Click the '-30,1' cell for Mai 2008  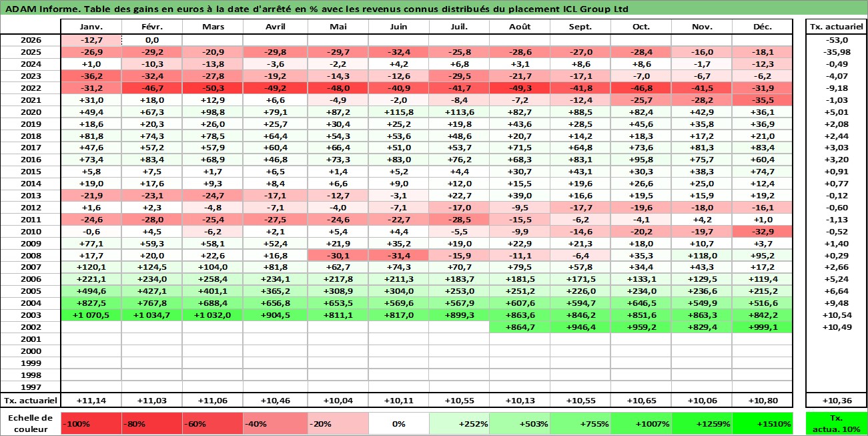(338, 255)
